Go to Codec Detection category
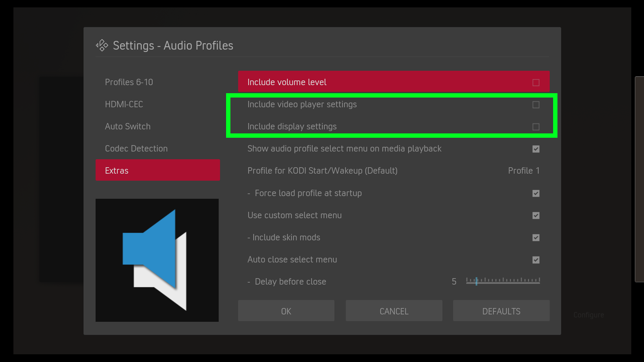Screen dimensions: 644x362 [136, 149]
